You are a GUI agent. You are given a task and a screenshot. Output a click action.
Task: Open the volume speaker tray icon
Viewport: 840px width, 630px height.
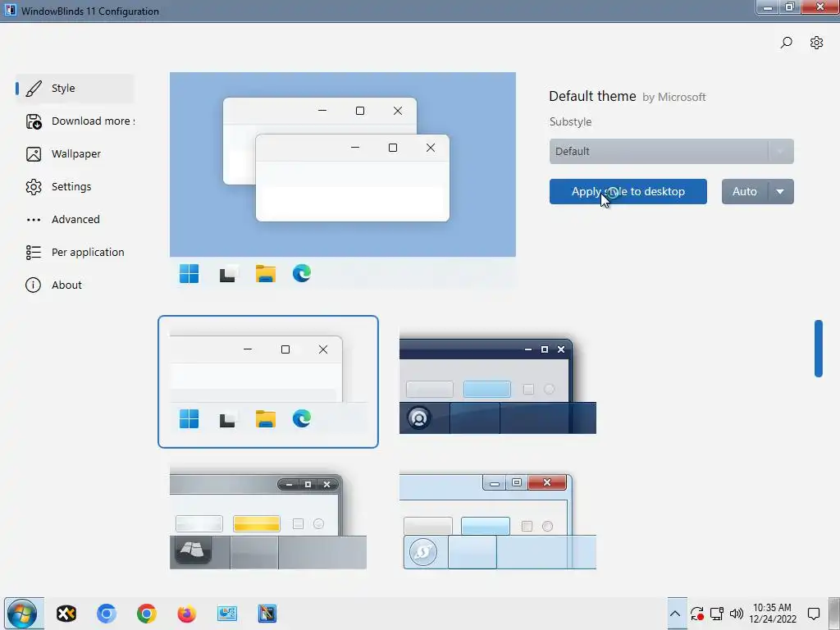pos(737,614)
